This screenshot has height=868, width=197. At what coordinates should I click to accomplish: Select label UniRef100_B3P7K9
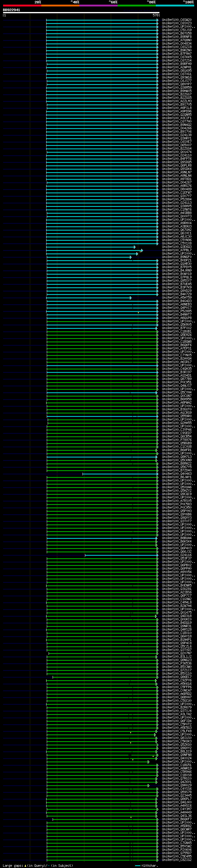[177, 287]
